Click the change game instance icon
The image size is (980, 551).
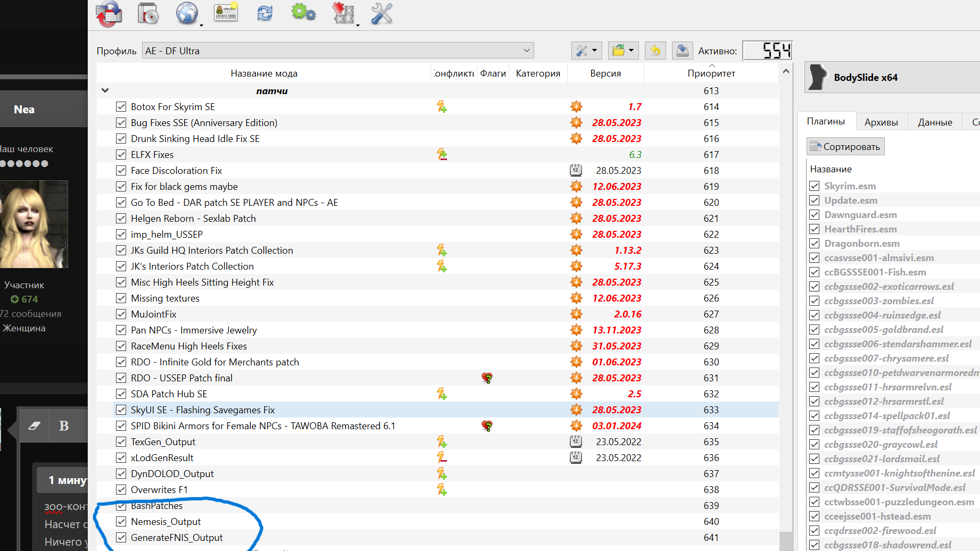109,14
